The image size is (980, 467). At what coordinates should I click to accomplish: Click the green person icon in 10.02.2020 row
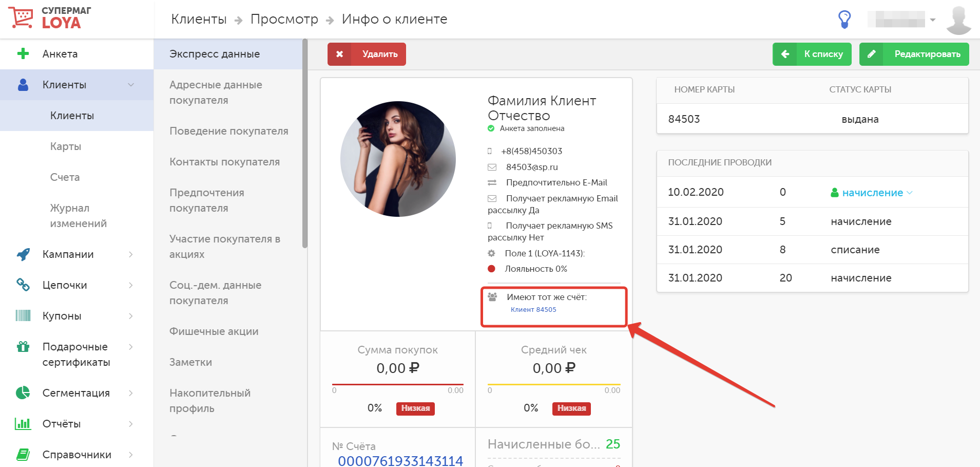[835, 193]
